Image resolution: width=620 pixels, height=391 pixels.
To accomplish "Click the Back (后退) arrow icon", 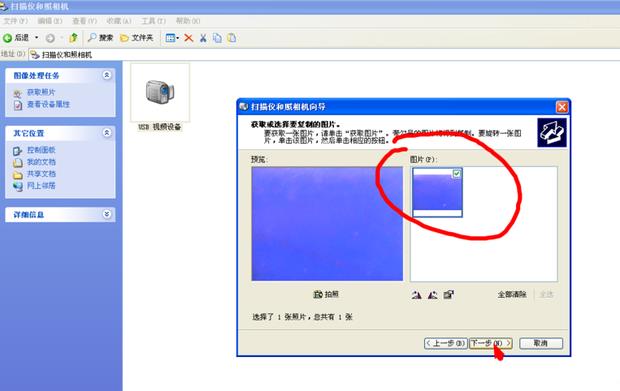I will tap(8, 38).
